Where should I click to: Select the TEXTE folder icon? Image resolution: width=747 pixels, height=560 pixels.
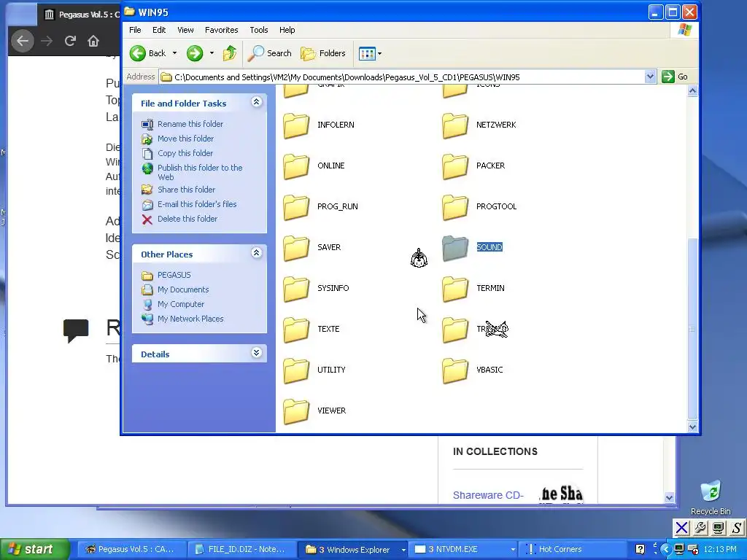click(x=296, y=330)
